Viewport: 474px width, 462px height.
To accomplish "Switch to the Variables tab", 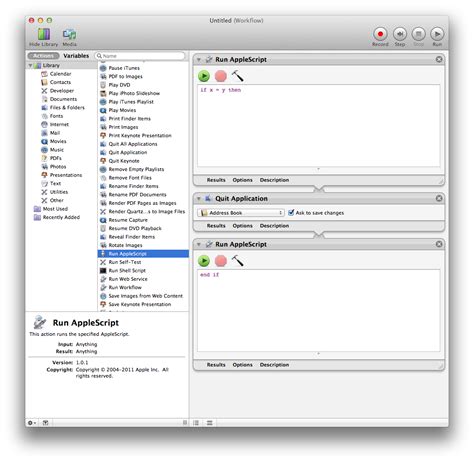I will point(76,56).
